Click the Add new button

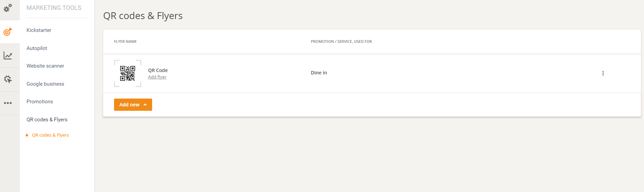129,105
